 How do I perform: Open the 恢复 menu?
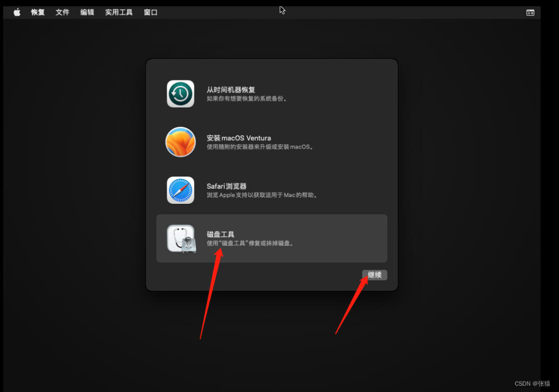(x=38, y=12)
